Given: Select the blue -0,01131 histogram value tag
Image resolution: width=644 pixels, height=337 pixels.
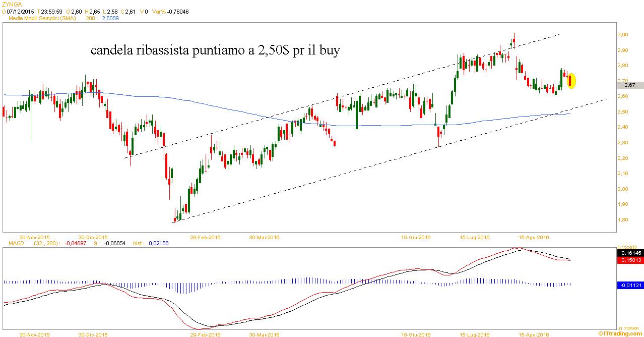Looking at the screenshot, I should click(x=629, y=285).
